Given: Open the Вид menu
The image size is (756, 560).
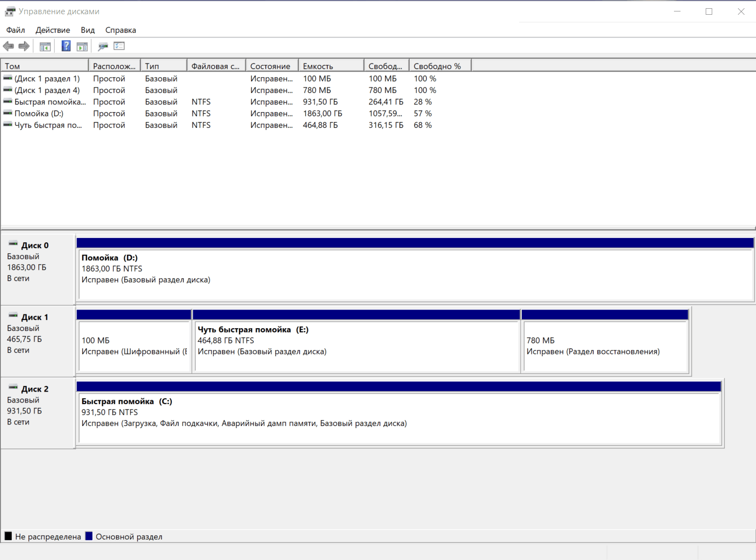Looking at the screenshot, I should [x=88, y=30].
